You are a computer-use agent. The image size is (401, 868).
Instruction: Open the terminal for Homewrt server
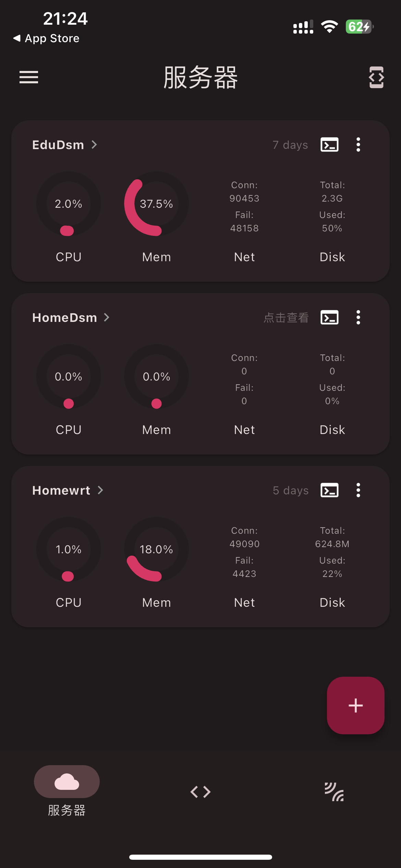coord(329,490)
